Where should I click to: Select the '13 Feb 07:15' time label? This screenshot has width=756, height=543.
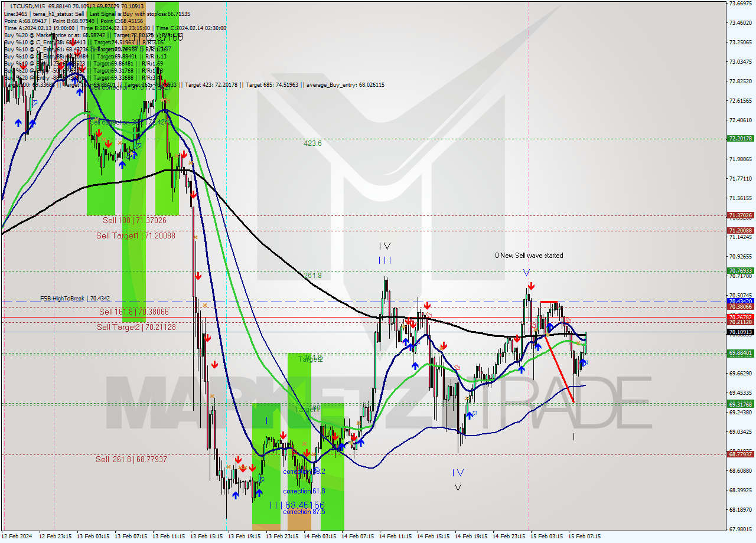click(x=131, y=537)
